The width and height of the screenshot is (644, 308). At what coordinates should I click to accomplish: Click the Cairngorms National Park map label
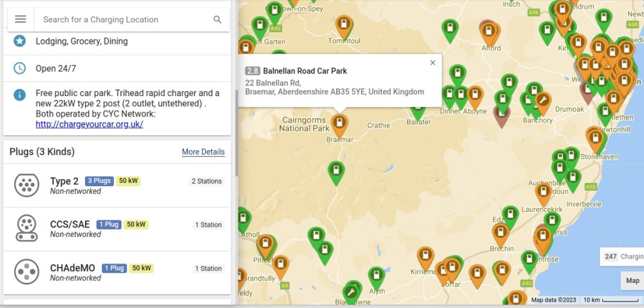point(303,124)
